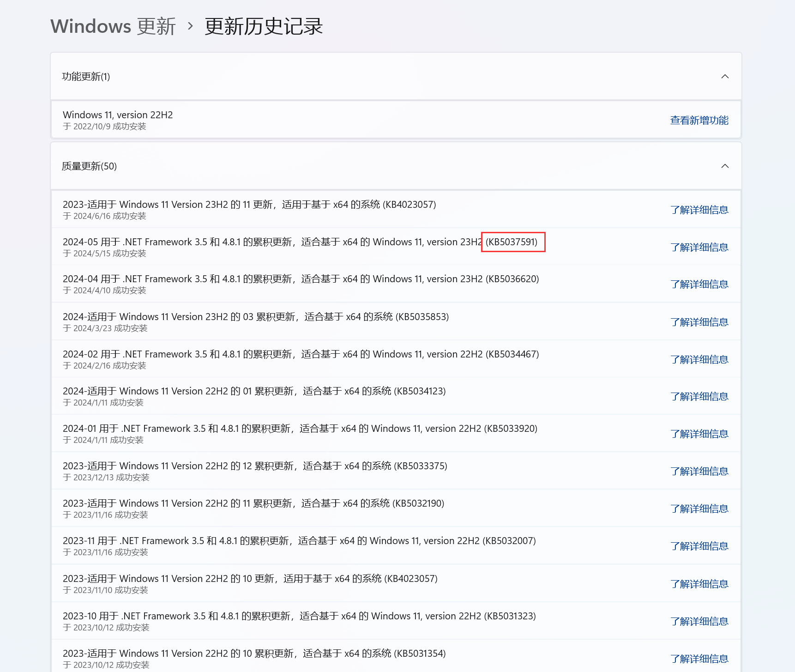Click the 于 2024/6/16 成功安装 date text
Viewport: 795px width, 672px height.
click(104, 216)
